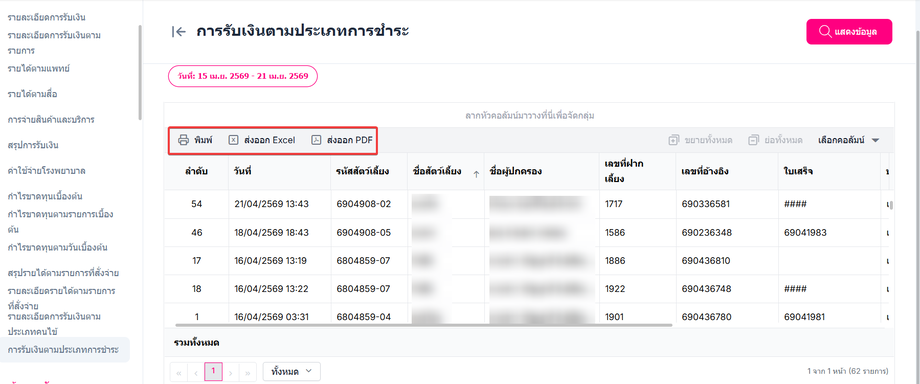
Task: Go to the next page arrow
Action: pos(231,372)
